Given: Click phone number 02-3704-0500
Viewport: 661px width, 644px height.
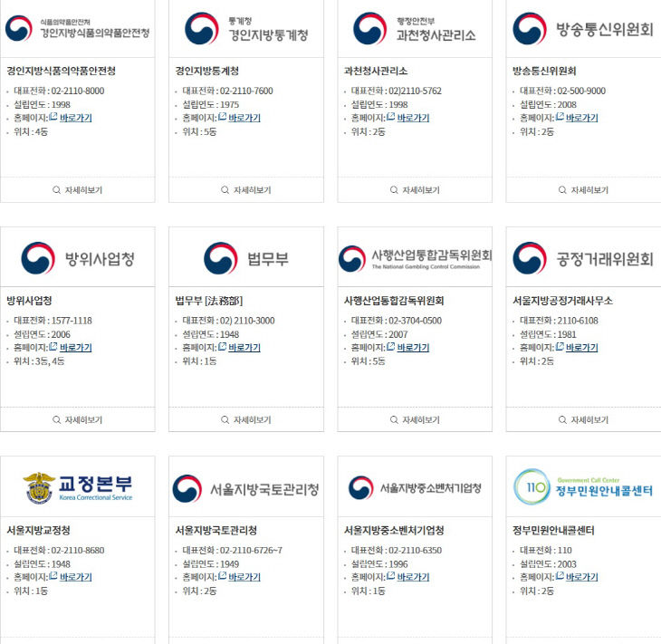Looking at the screenshot, I should 415,321.
